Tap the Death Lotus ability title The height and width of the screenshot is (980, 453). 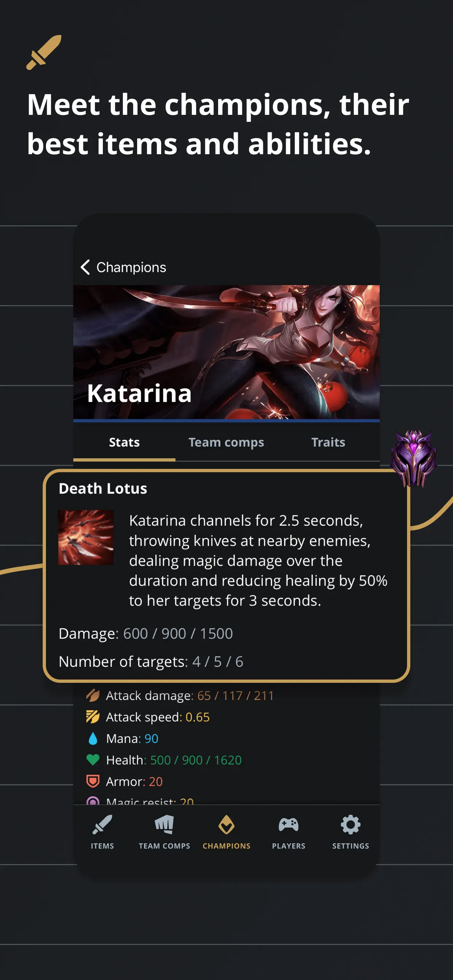coord(103,489)
